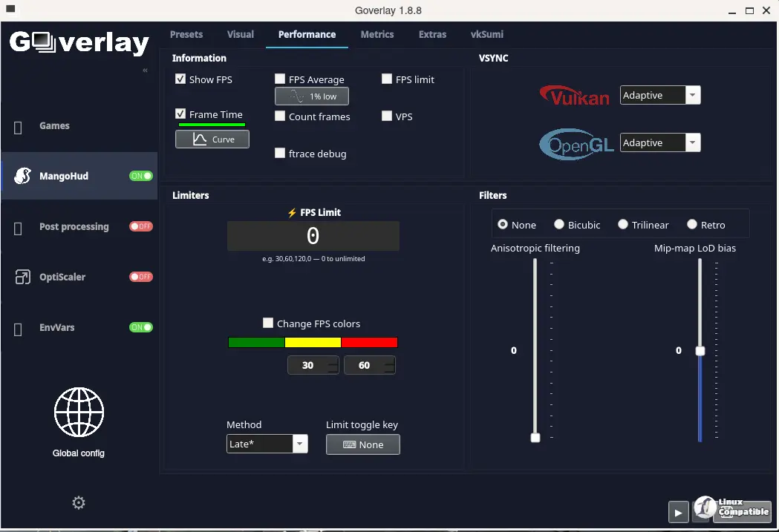Screen dimensions: 779x532
Task: Run test with the play button
Action: click(x=678, y=512)
